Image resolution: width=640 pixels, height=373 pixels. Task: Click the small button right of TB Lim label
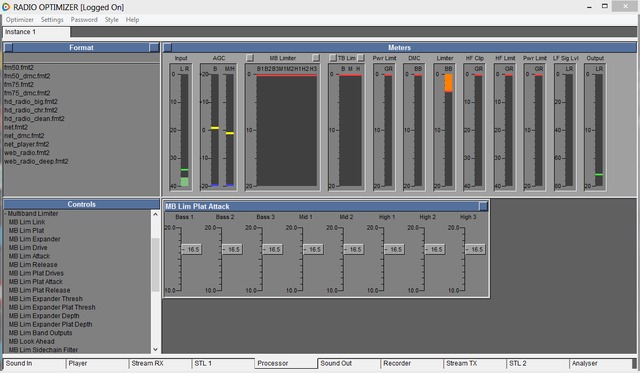click(x=361, y=58)
